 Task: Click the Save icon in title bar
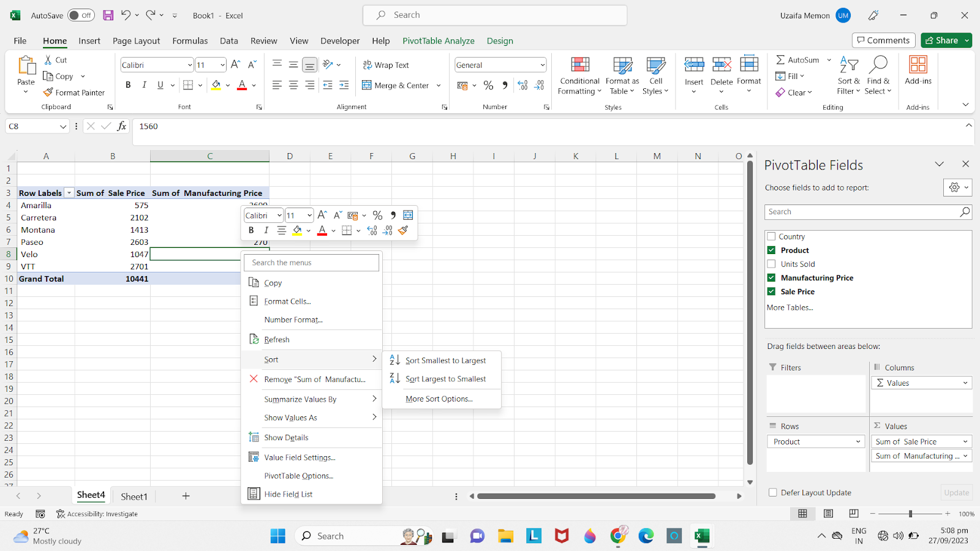(108, 15)
